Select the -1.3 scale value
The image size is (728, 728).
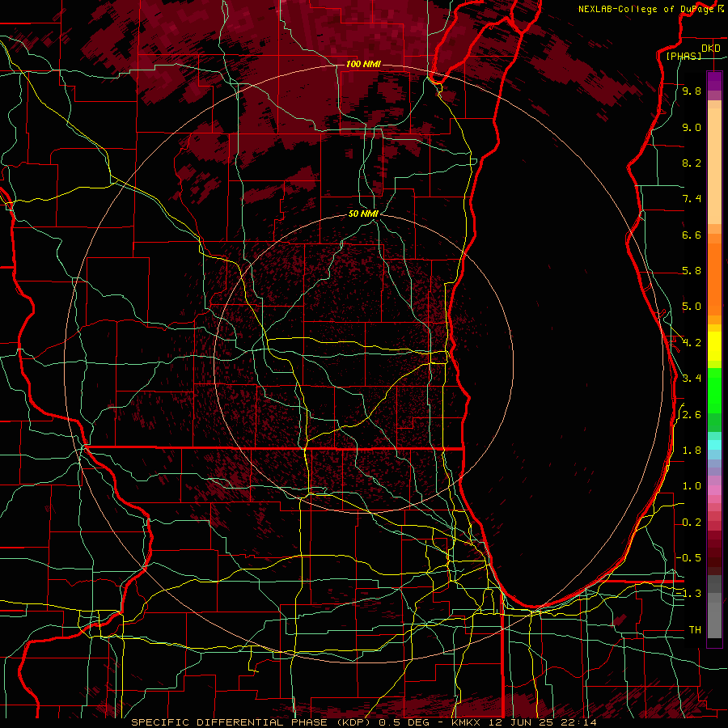click(x=688, y=594)
